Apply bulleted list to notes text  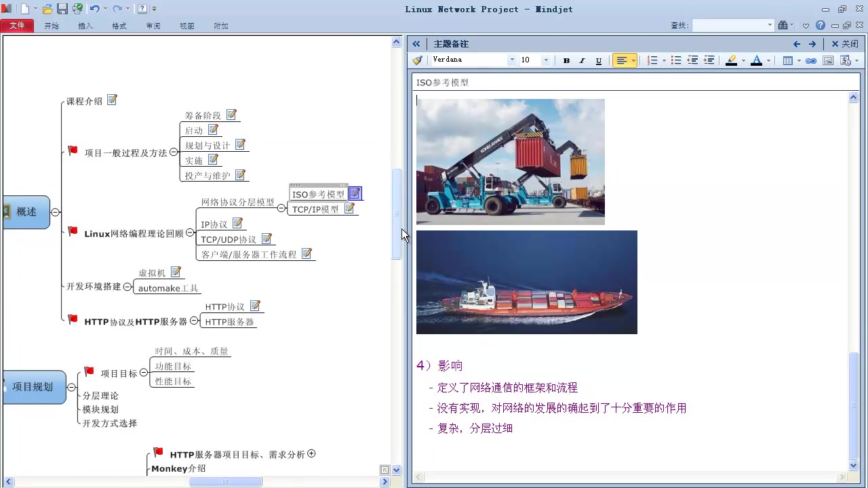point(676,60)
